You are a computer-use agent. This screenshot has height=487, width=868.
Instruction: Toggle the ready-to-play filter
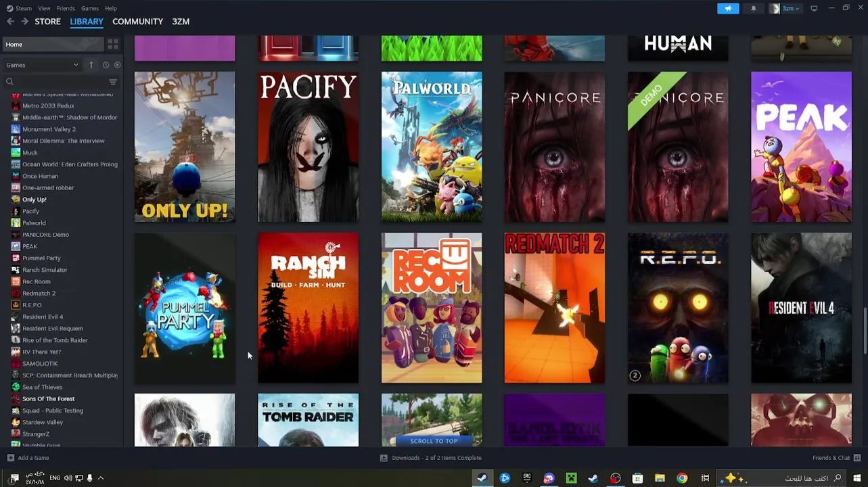pyautogui.click(x=117, y=65)
